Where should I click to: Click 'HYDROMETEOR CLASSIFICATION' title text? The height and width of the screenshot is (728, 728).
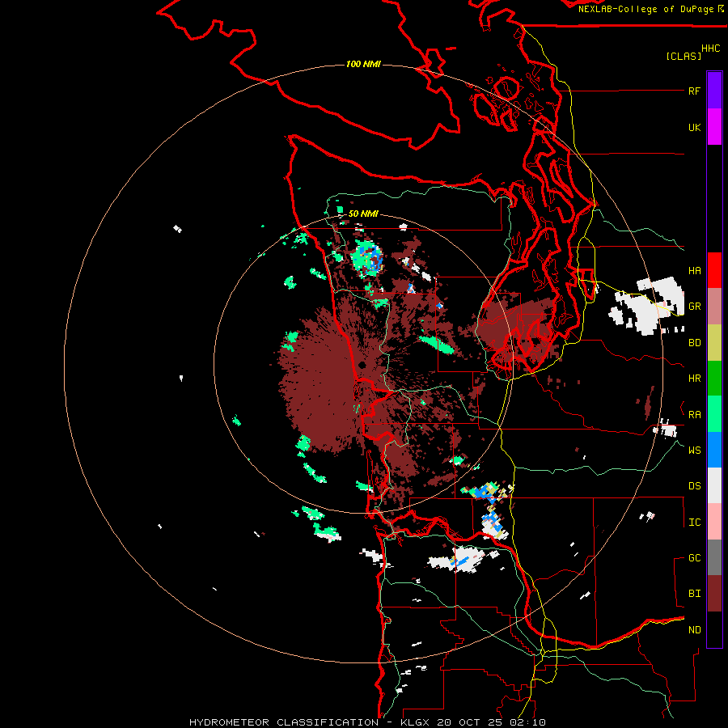tap(284, 722)
